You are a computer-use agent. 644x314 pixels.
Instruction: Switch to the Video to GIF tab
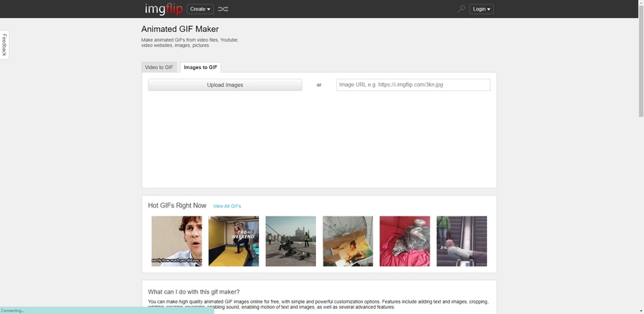(159, 67)
